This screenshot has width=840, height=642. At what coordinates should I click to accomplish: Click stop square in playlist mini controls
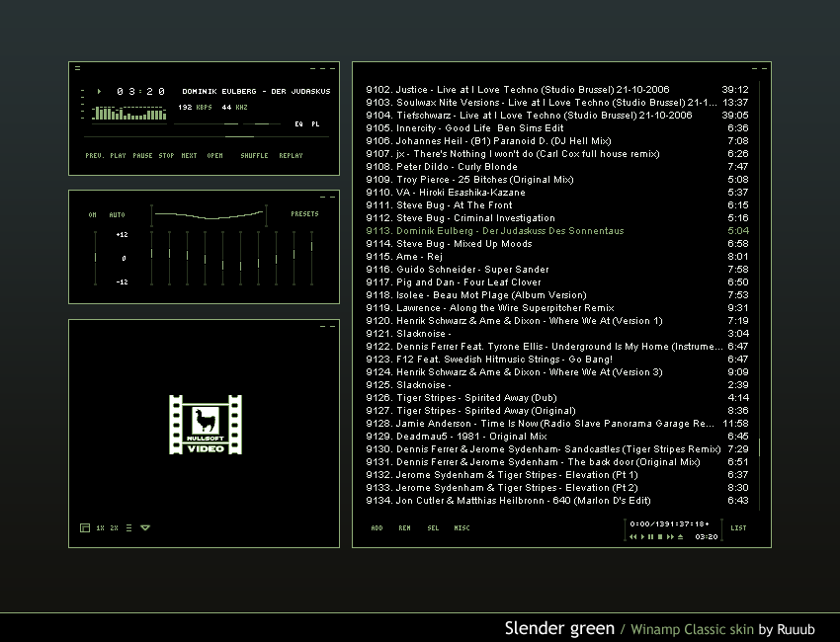pyautogui.click(x=660, y=536)
